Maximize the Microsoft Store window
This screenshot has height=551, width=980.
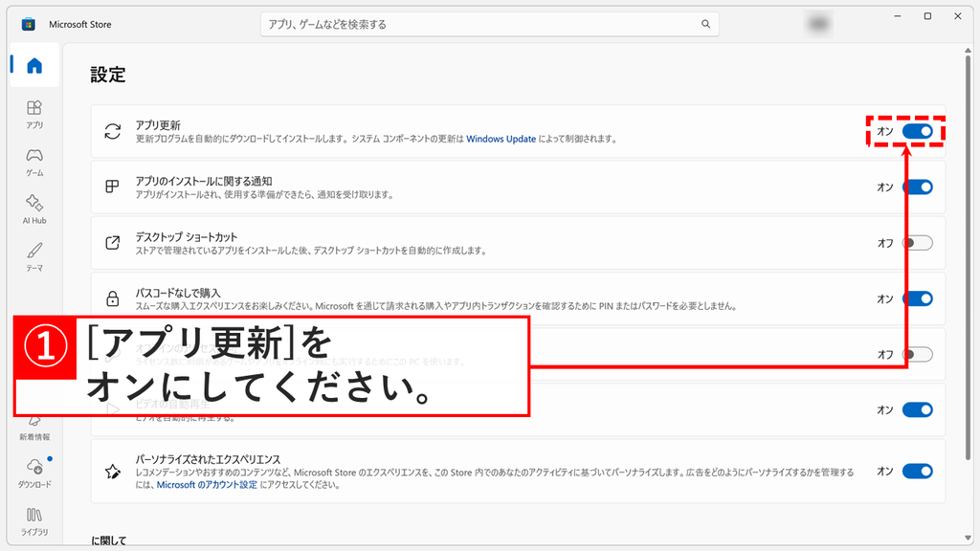pos(927,16)
